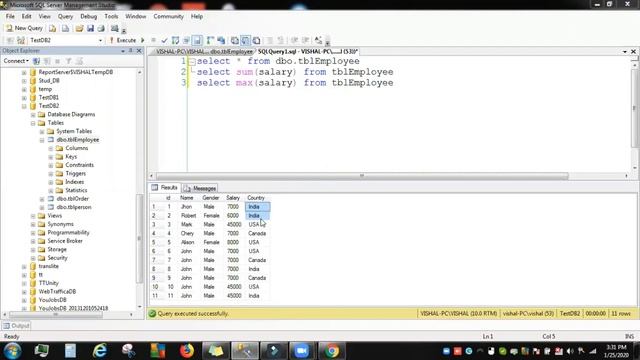
Task: Click the Database Engine Query icon next to New Query
Action: (x=53, y=28)
